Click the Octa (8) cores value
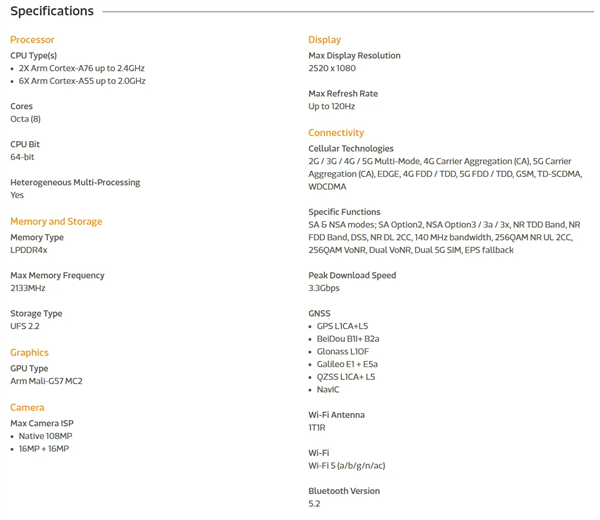600x520 pixels. pos(26,119)
